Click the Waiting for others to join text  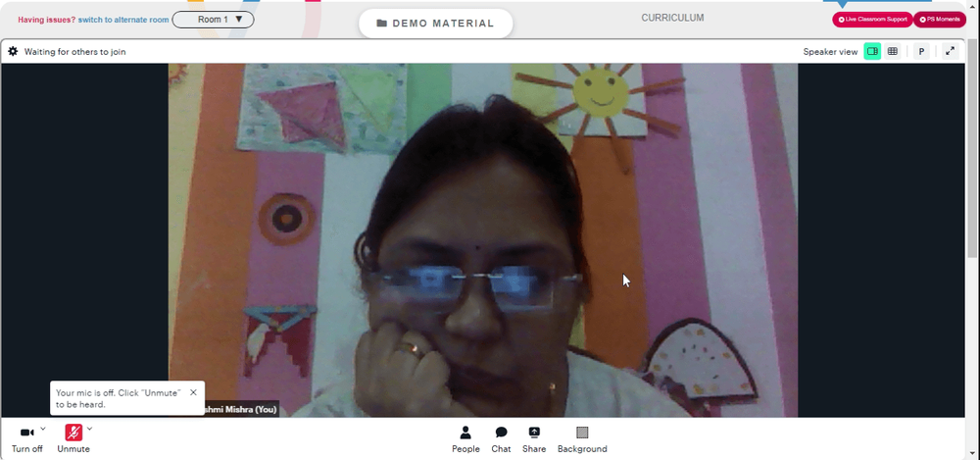75,51
